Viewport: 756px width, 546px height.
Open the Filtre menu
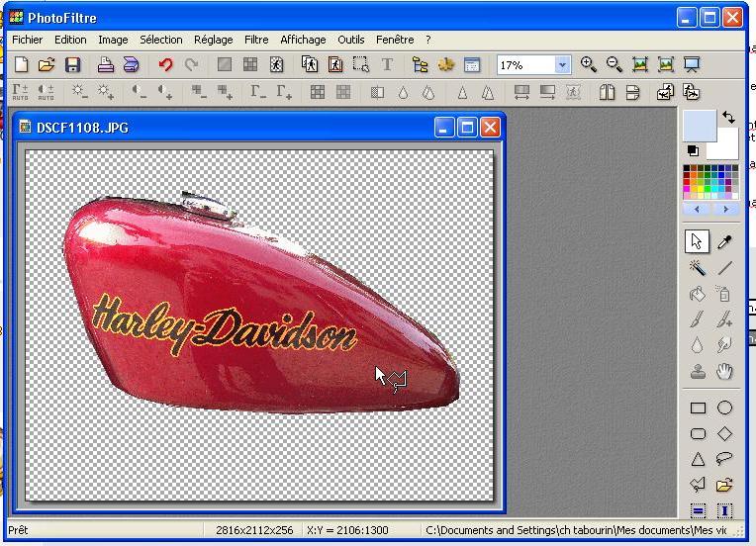(256, 40)
